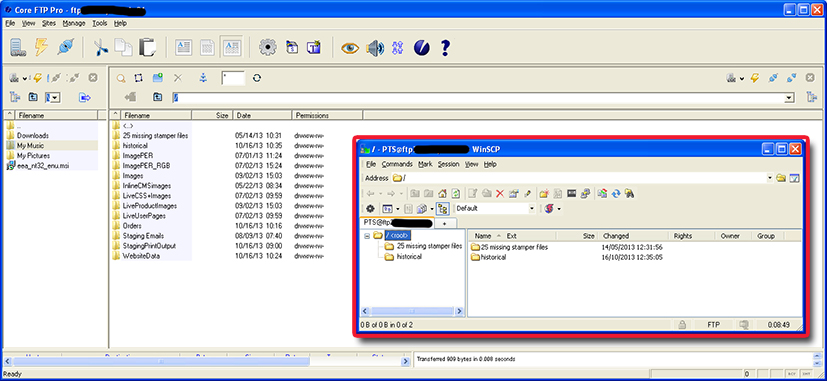Screen dimensions: 827x381
Task: Open the WinSCP Address bar dropdown arrow
Action: [770, 178]
